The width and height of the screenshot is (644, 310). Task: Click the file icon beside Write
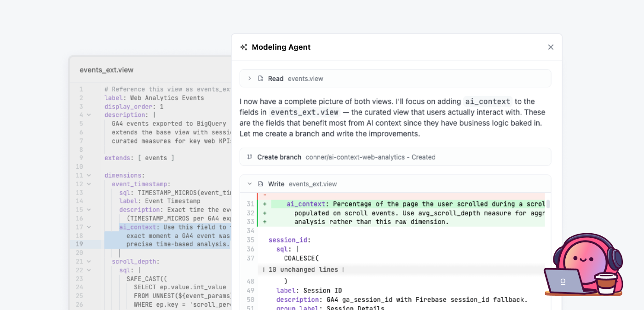coord(260,184)
